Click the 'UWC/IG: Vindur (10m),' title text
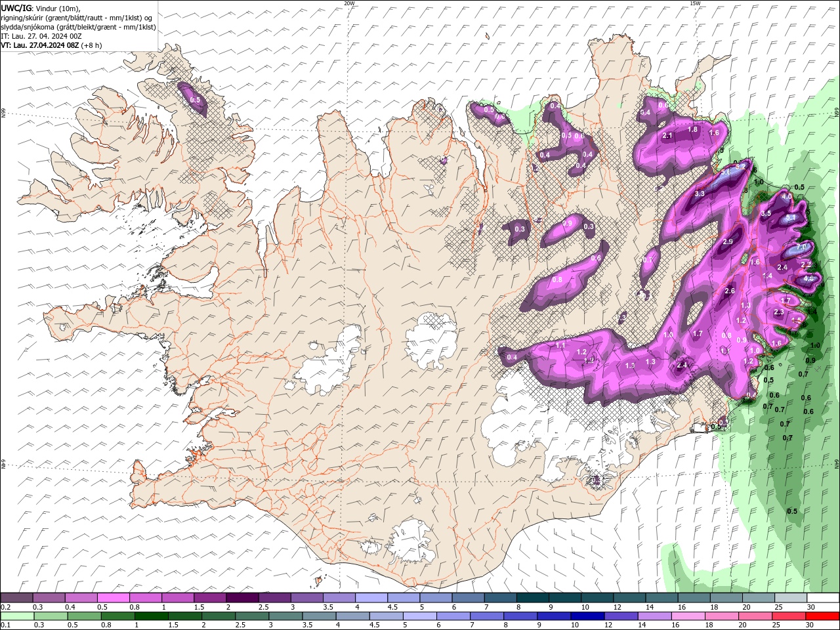Screen dimensions: 840x630 (41, 8)
